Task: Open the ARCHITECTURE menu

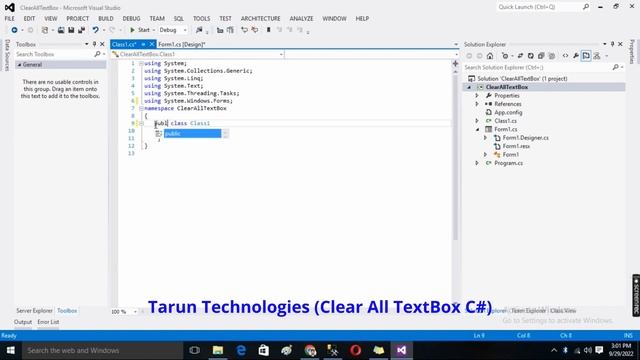Action: [x=260, y=18]
